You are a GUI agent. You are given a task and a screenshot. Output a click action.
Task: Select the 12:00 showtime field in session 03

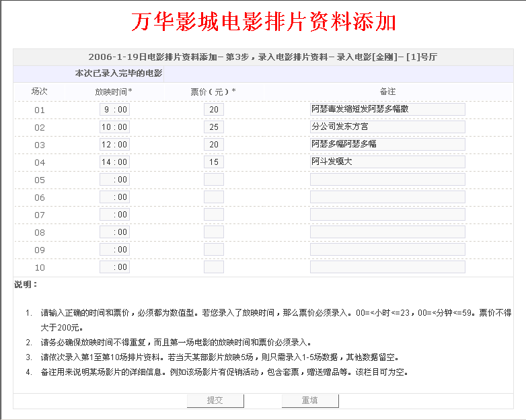pyautogui.click(x=114, y=145)
